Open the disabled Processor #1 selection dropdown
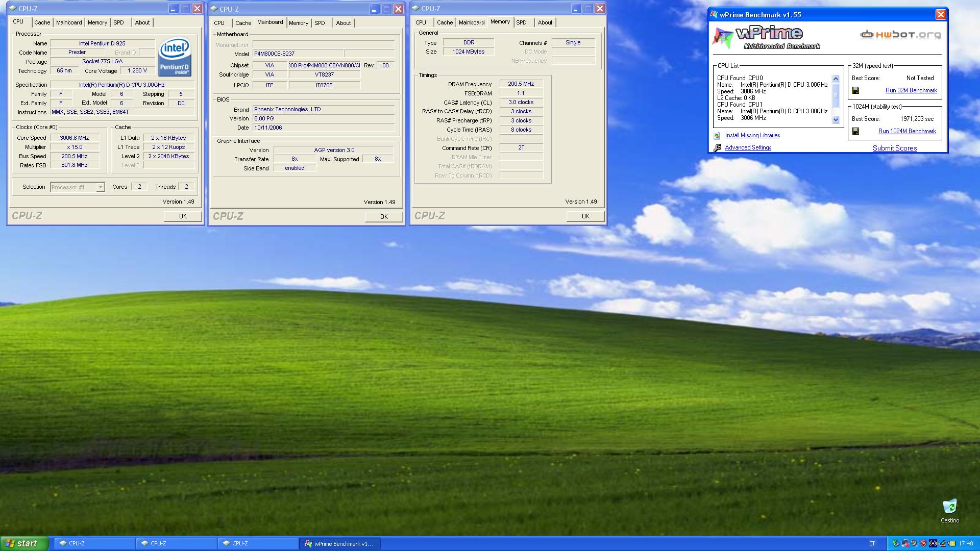 [x=78, y=187]
